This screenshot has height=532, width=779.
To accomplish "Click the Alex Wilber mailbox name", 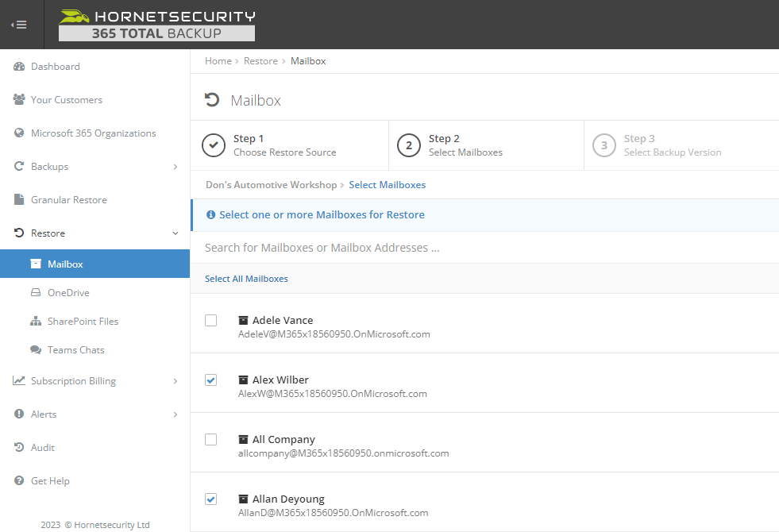I will pyautogui.click(x=280, y=380).
